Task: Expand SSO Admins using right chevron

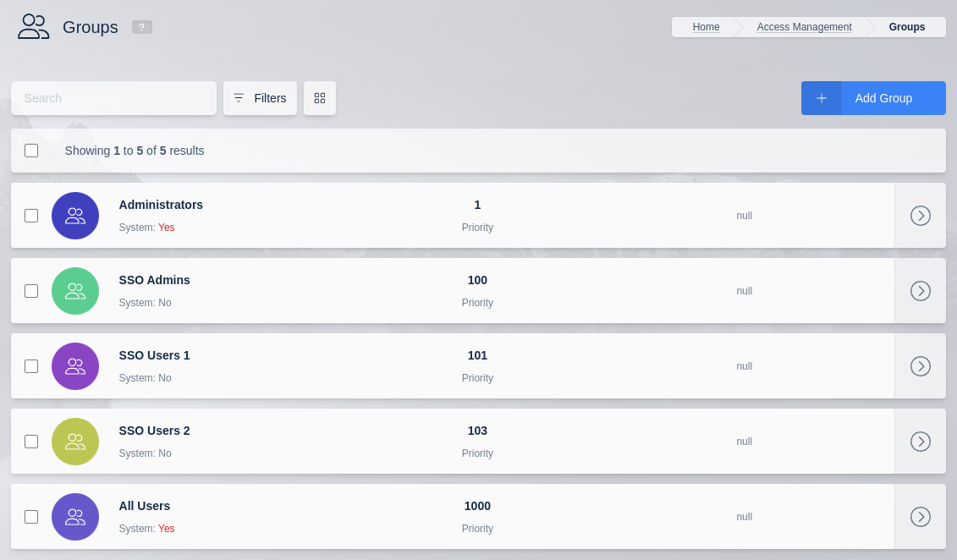Action: [x=920, y=291]
